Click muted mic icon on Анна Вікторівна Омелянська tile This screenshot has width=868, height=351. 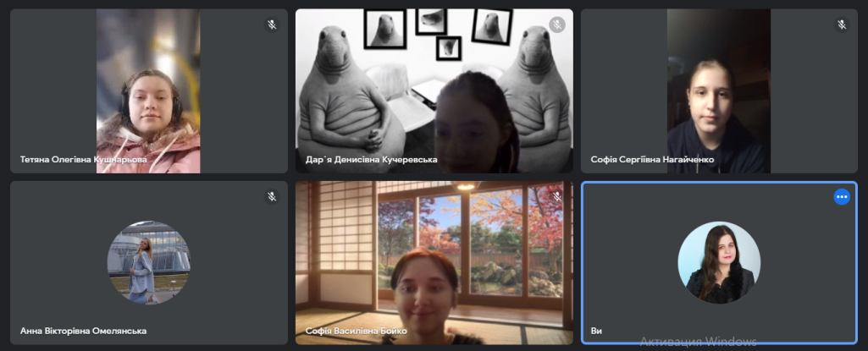click(272, 197)
